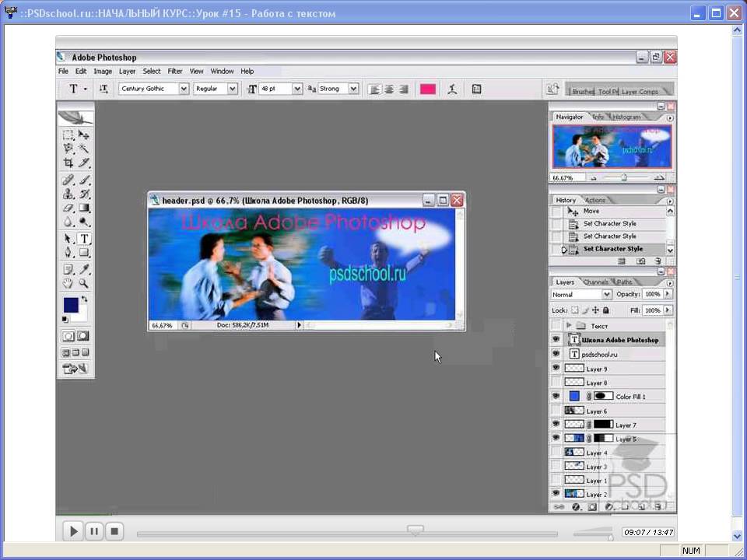The image size is (747, 560).
Task: Open the font size dropdown 48 pt
Action: coord(297,89)
